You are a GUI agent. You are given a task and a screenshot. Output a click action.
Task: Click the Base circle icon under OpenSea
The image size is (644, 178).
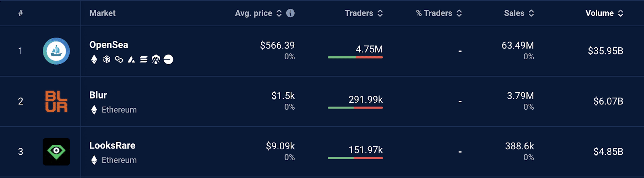(168, 60)
